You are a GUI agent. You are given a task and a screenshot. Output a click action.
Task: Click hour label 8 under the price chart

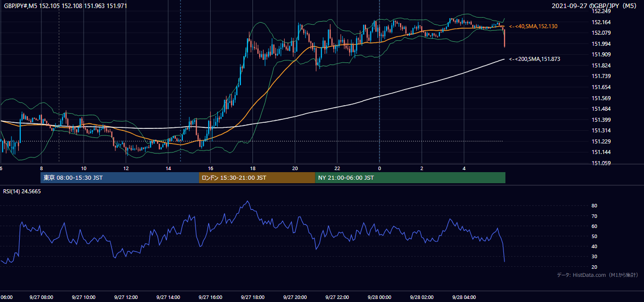pos(41,169)
